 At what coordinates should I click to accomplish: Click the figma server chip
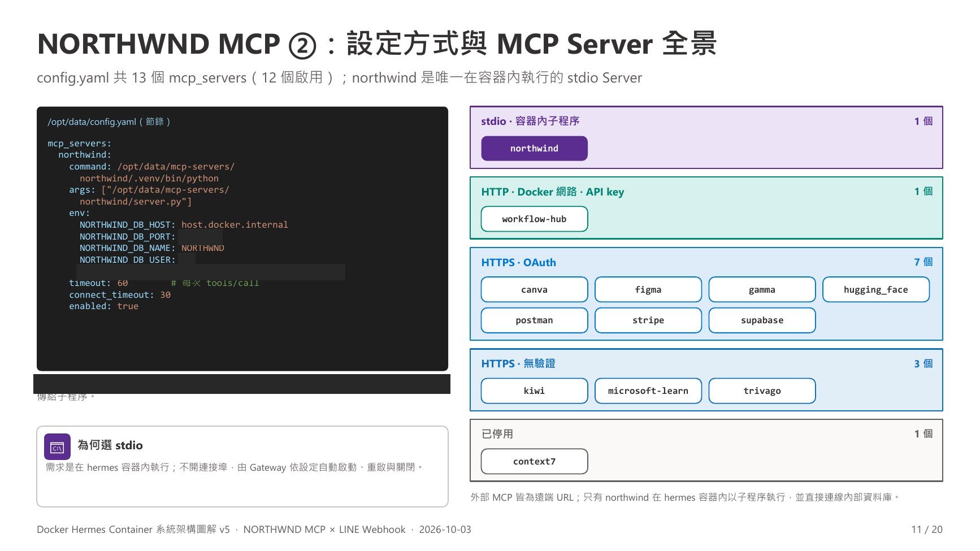[648, 290]
